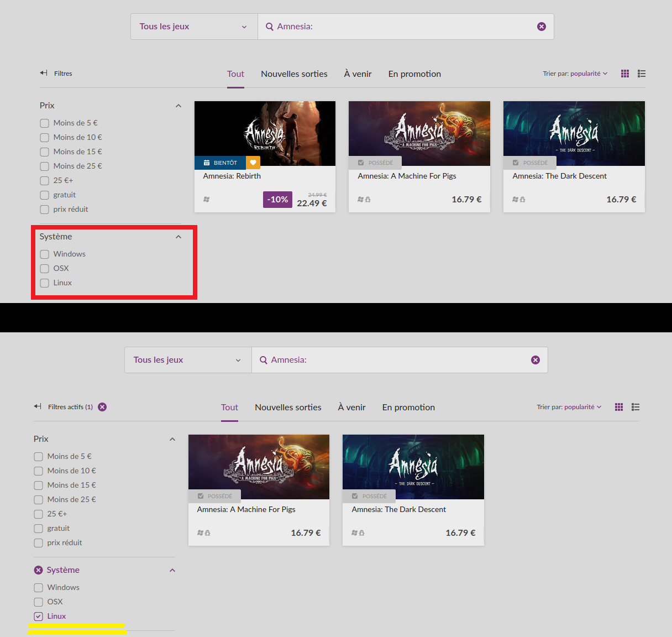Check '25 €+' in the bottom screenshot
Viewport: 672px width, 637px height.
pyautogui.click(x=39, y=514)
